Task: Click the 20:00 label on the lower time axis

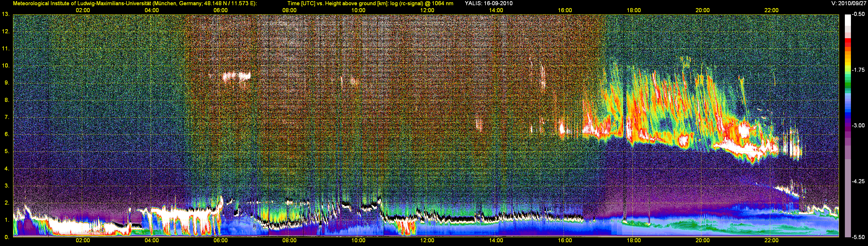Action: point(703,241)
